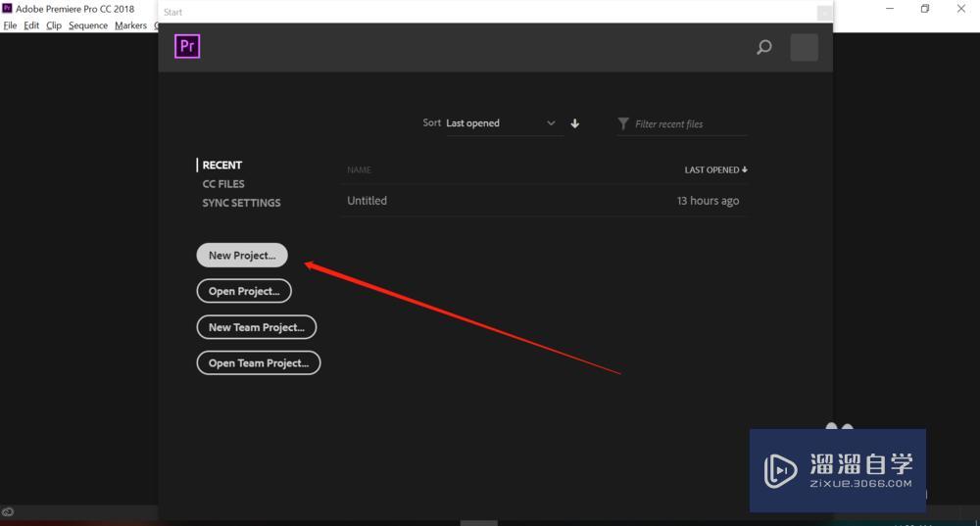The height and width of the screenshot is (526, 980).
Task: Open the File menu
Action: click(10, 25)
